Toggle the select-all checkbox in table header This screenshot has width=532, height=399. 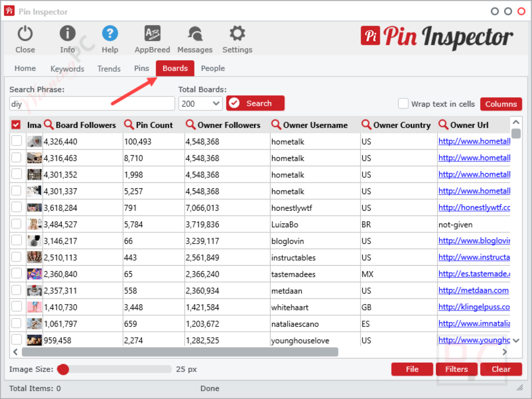pyautogui.click(x=16, y=125)
